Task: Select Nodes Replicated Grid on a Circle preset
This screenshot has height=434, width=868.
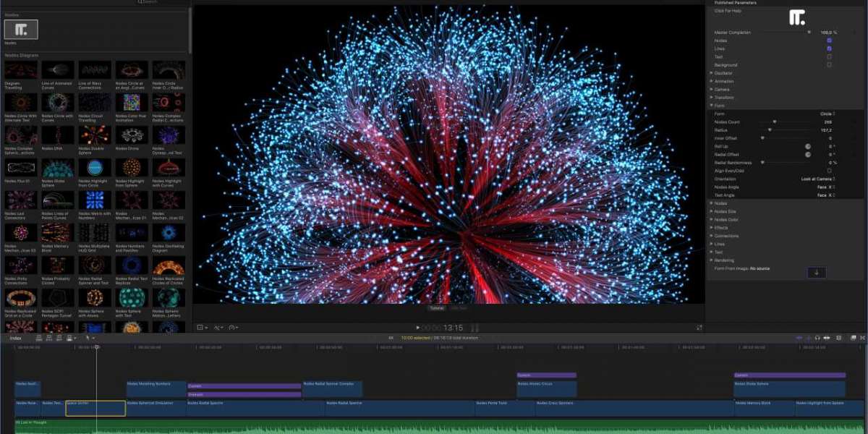Action: [20, 298]
